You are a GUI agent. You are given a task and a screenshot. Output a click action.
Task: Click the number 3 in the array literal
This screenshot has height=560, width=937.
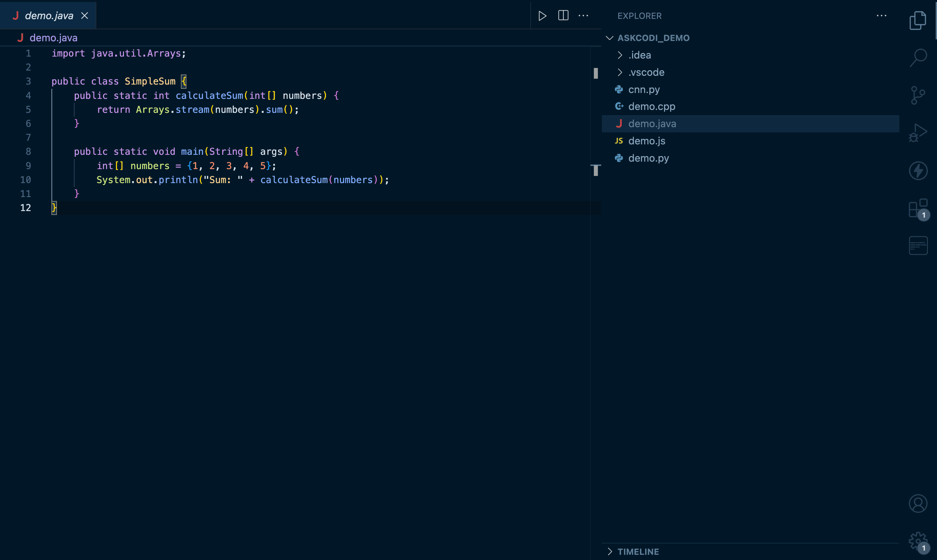pos(229,166)
